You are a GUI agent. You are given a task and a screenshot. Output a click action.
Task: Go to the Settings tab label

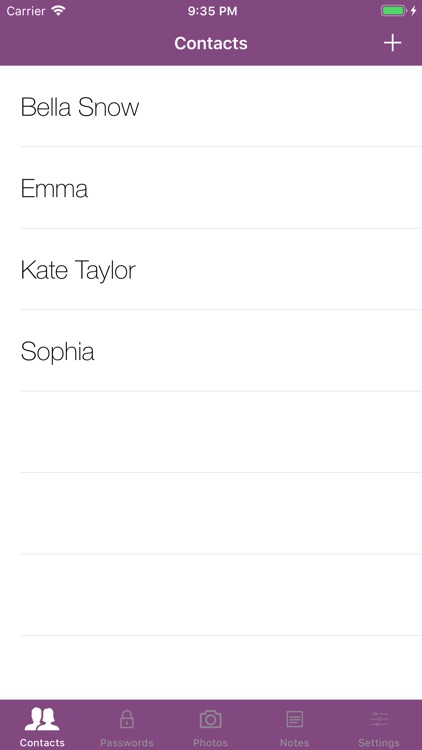[x=379, y=743]
